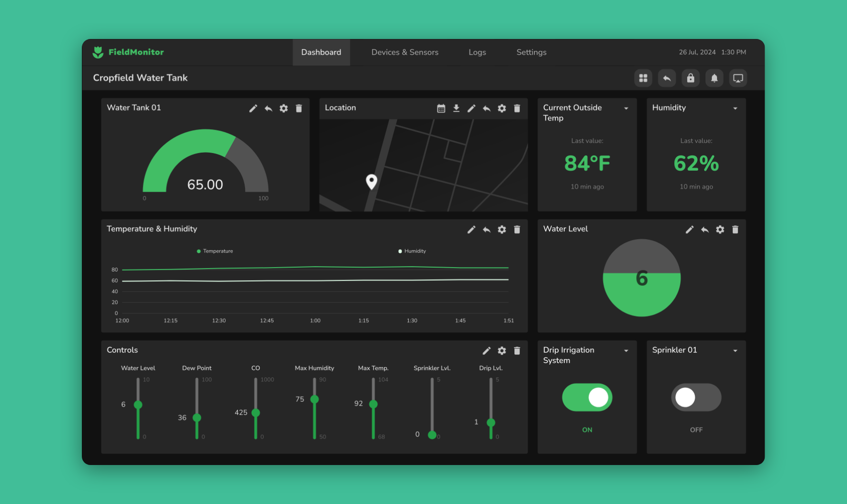Open the Settings tab
Screen dimensions: 847x504
pyautogui.click(x=532, y=52)
